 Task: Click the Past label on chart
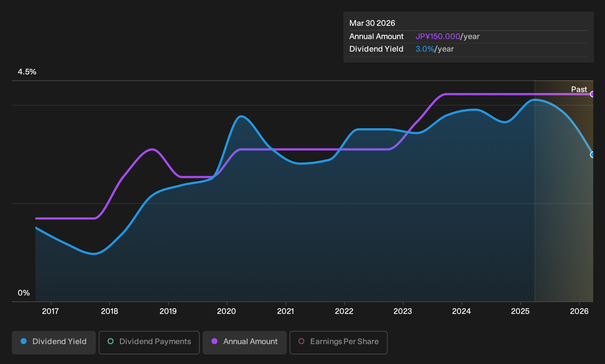coord(579,90)
